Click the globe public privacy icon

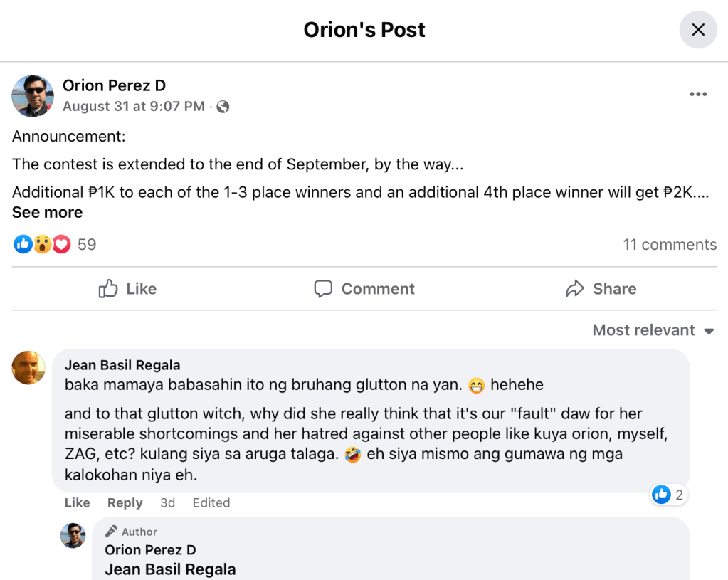pos(223,107)
